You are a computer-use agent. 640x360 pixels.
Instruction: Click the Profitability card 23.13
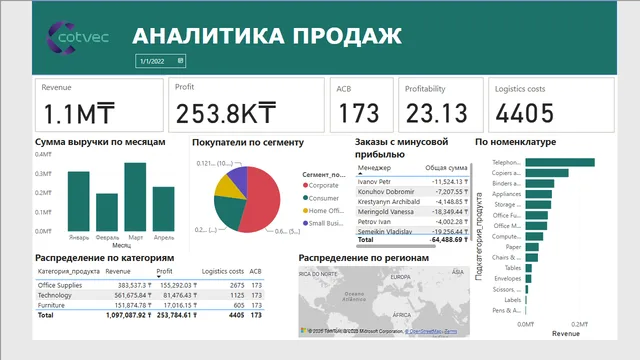(x=441, y=105)
